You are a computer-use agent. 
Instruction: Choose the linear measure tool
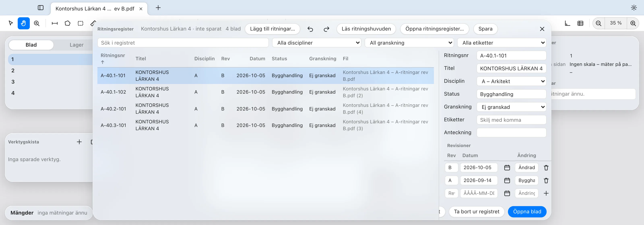click(55, 23)
